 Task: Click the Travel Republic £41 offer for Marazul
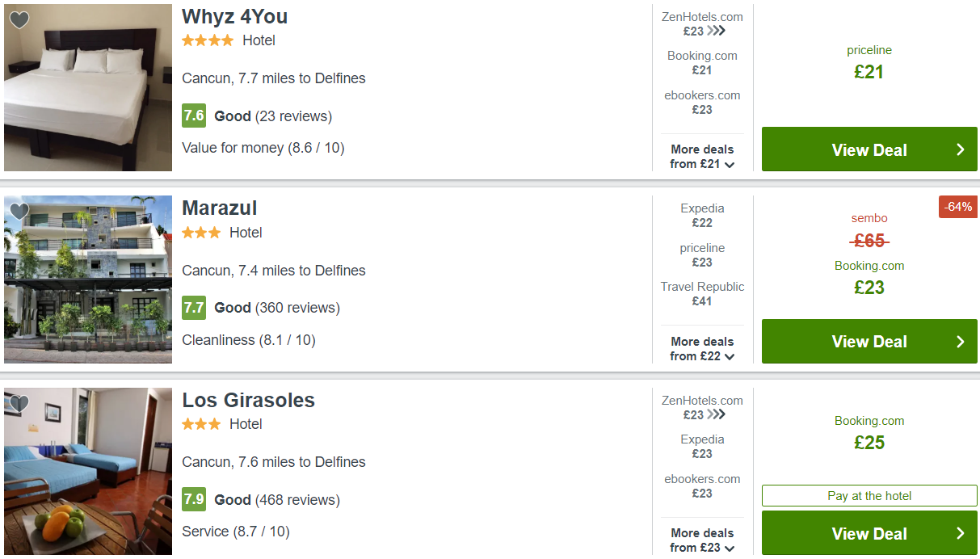click(702, 294)
